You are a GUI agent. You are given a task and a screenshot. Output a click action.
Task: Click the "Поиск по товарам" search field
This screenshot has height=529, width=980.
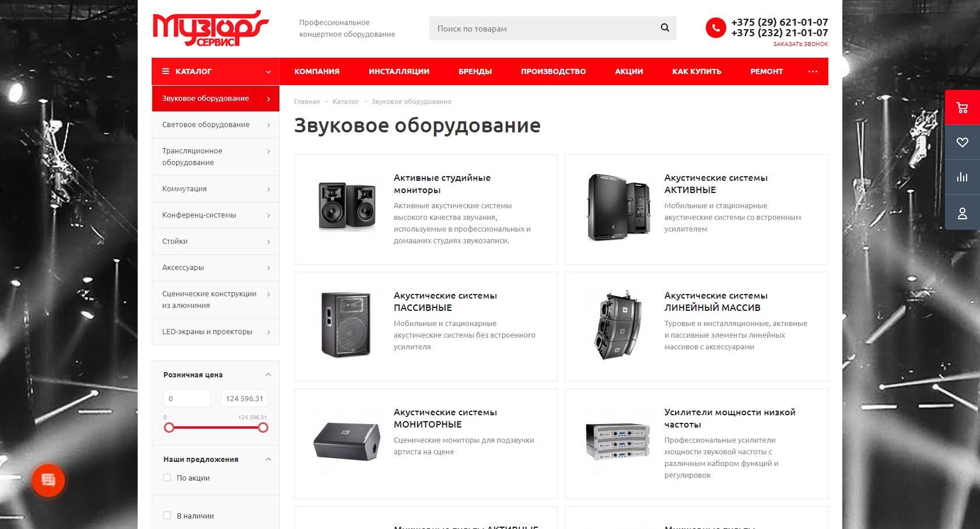[x=542, y=29]
